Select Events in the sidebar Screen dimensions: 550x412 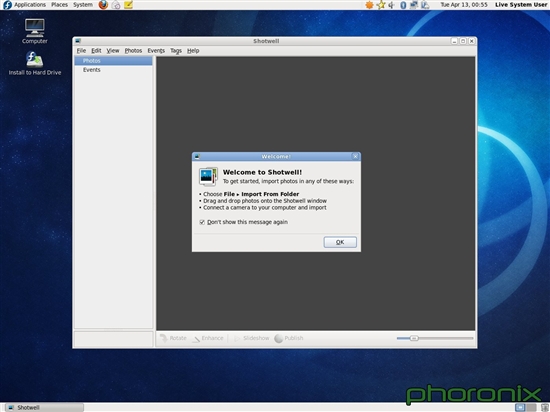click(x=113, y=70)
